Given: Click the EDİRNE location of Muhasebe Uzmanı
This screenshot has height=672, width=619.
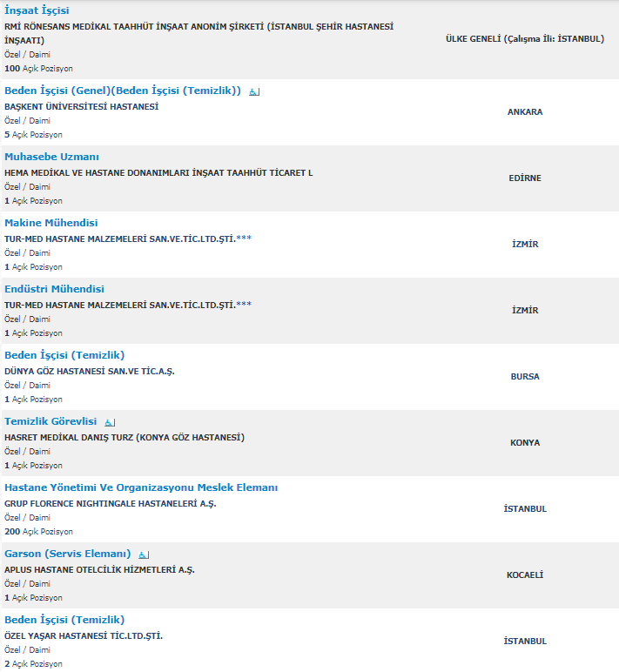Looking at the screenshot, I should 525,178.
